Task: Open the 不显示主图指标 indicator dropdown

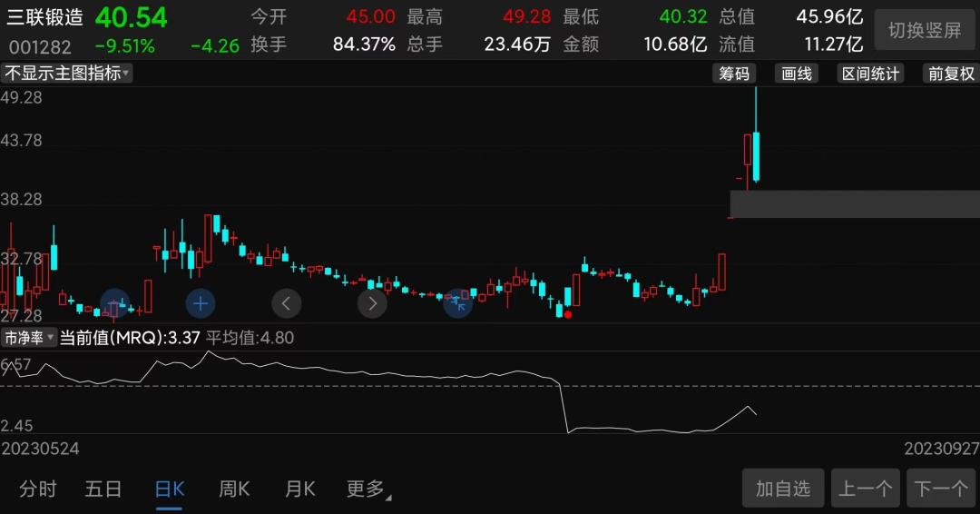Action: point(66,74)
